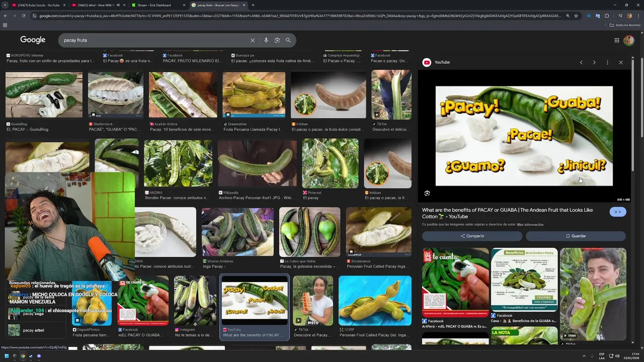Go to previous image in preview panel
644x362 pixels.
[x=581, y=62]
